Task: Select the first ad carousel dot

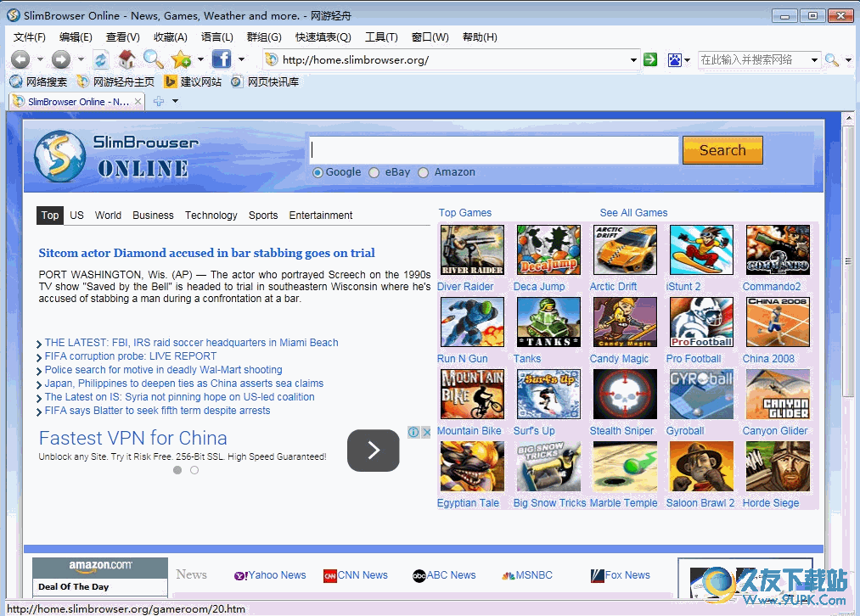Action: pos(177,470)
